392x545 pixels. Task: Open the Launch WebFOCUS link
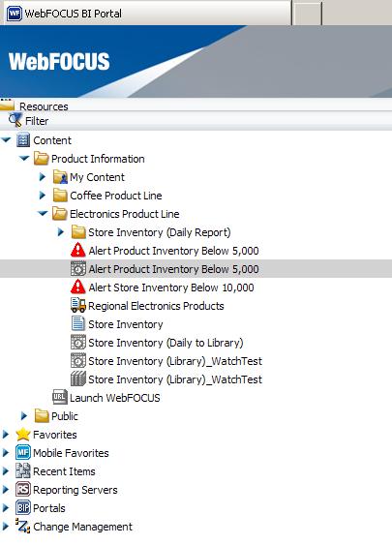point(115,398)
